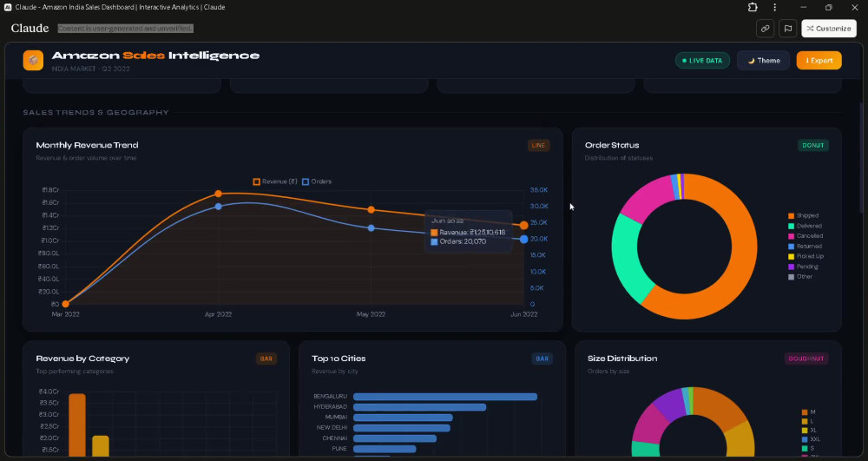Click the DONUT chart type badge
868x461 pixels.
point(813,146)
